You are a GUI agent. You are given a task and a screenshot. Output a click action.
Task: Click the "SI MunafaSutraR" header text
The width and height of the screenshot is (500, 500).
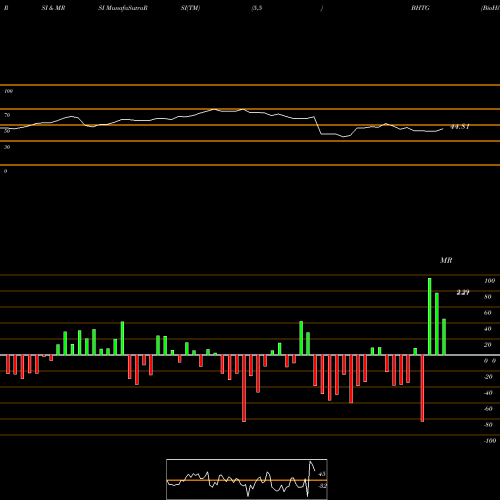coord(123,8)
